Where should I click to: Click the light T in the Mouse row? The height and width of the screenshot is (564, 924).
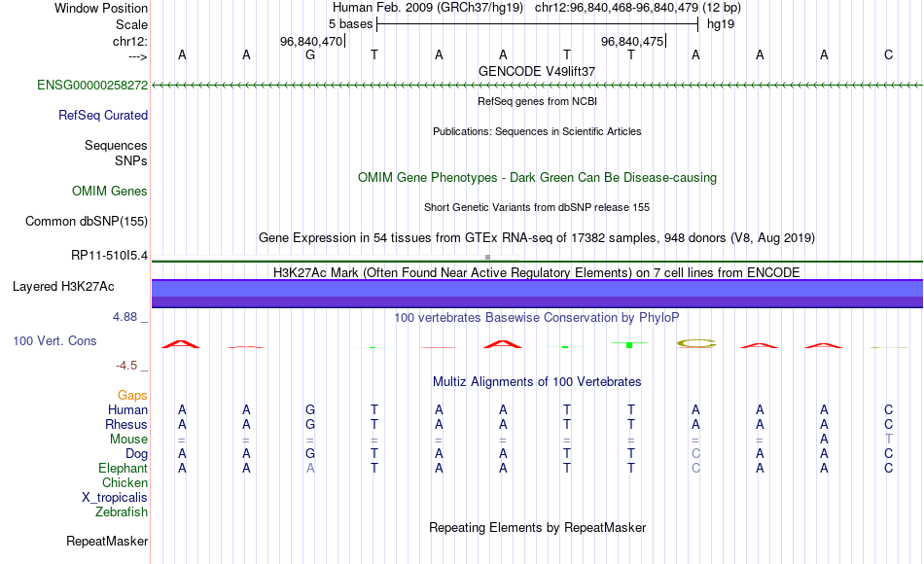889,440
